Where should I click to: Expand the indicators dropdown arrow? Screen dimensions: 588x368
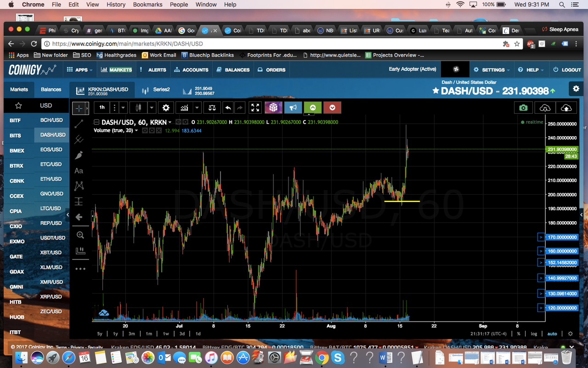pos(197,108)
